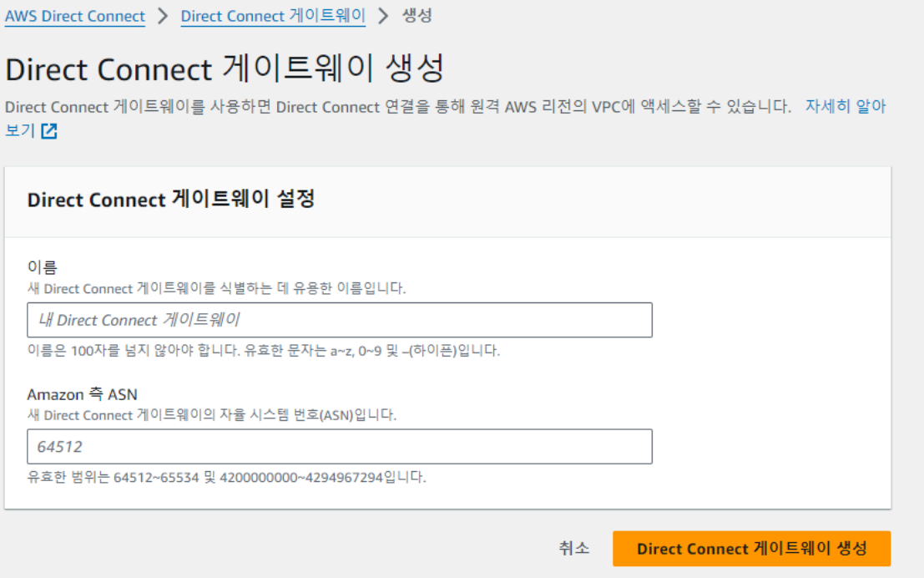Go to Direct Connect 게이트웨이 breadcrumb
924x578 pixels.
pyautogui.click(x=273, y=16)
